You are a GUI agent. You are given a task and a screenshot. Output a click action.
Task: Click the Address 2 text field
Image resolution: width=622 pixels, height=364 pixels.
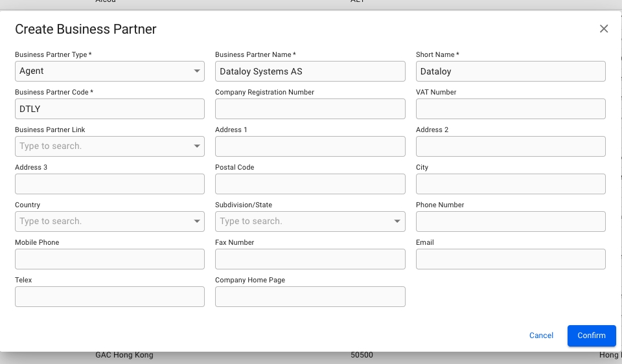(510, 146)
